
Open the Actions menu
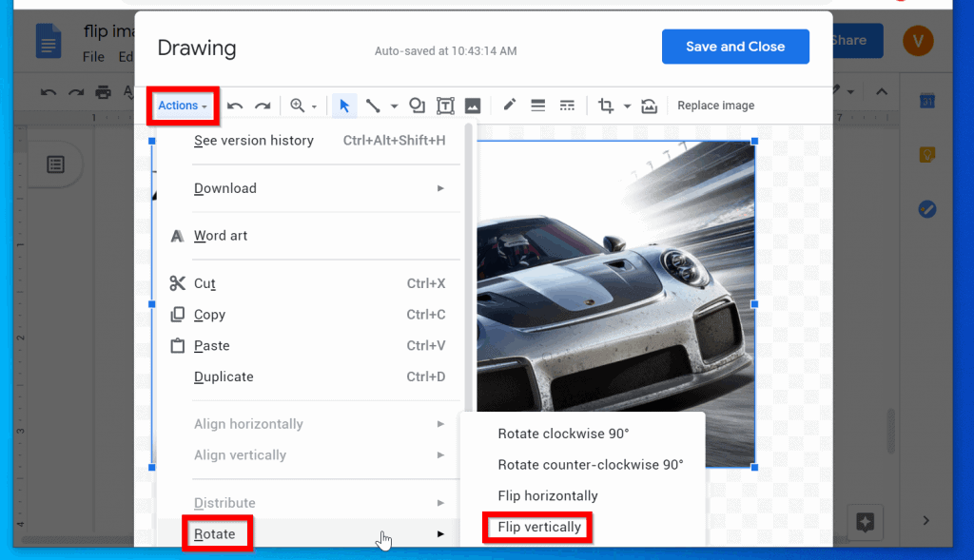click(182, 106)
